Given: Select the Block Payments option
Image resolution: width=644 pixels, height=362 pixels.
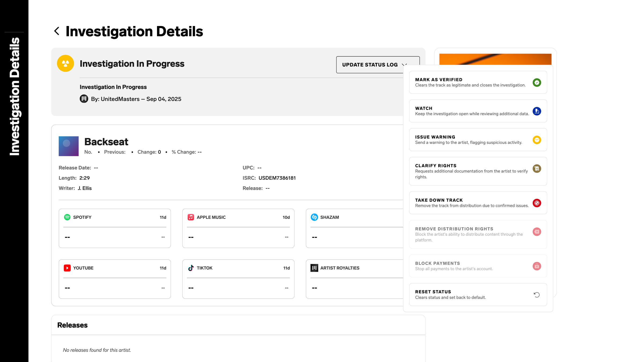Looking at the screenshot, I should pyautogui.click(x=478, y=266).
